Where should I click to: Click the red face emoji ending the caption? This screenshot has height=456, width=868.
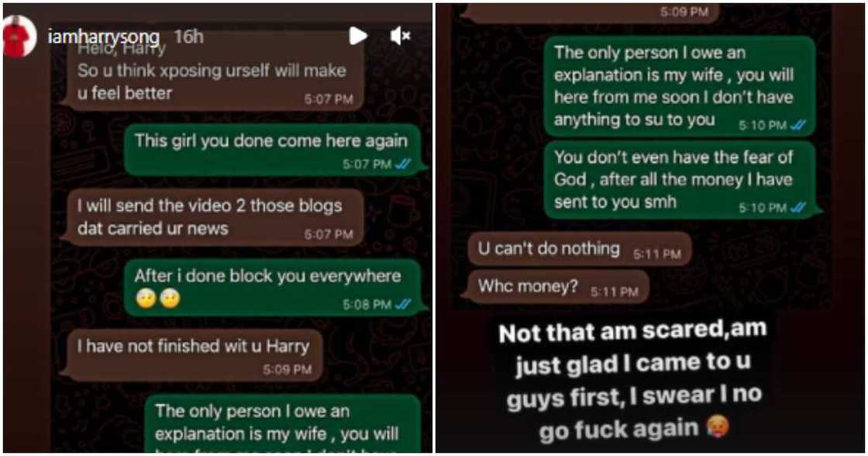tap(718, 427)
